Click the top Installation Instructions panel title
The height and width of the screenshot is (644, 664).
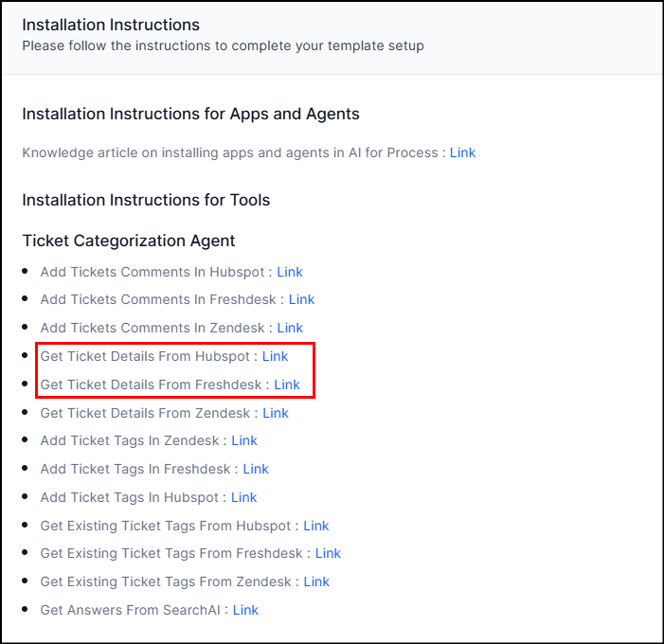(x=111, y=25)
